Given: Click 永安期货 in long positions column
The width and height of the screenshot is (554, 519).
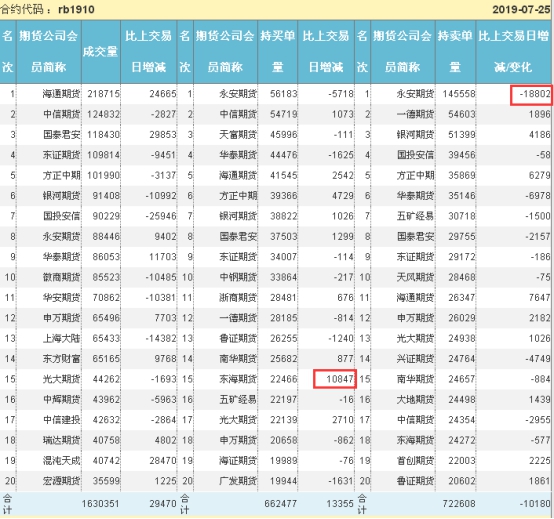Looking at the screenshot, I should (238, 94).
